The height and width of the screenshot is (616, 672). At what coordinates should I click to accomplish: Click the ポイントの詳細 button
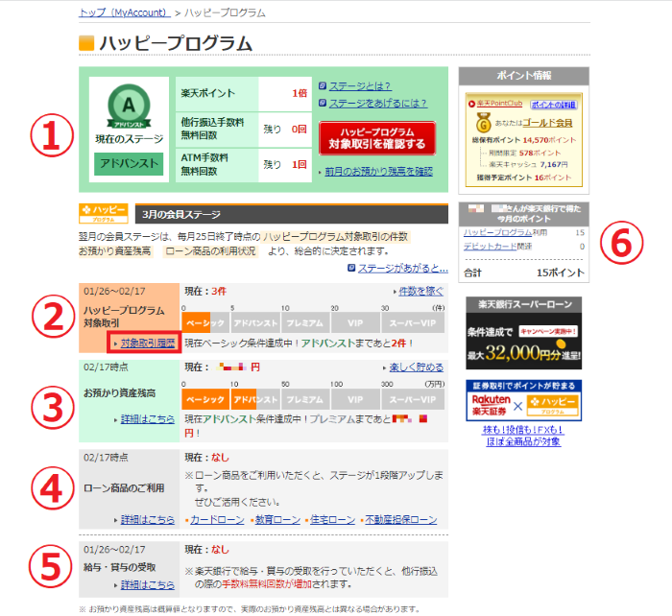[x=554, y=105]
